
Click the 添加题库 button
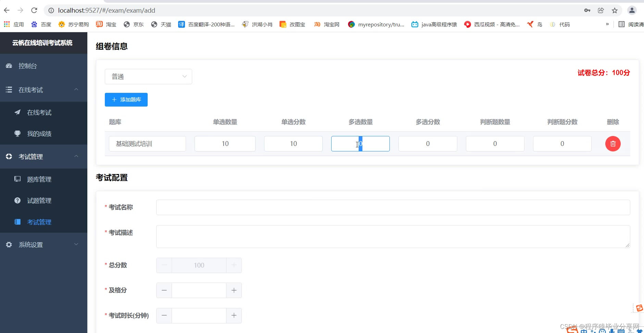[x=126, y=100]
